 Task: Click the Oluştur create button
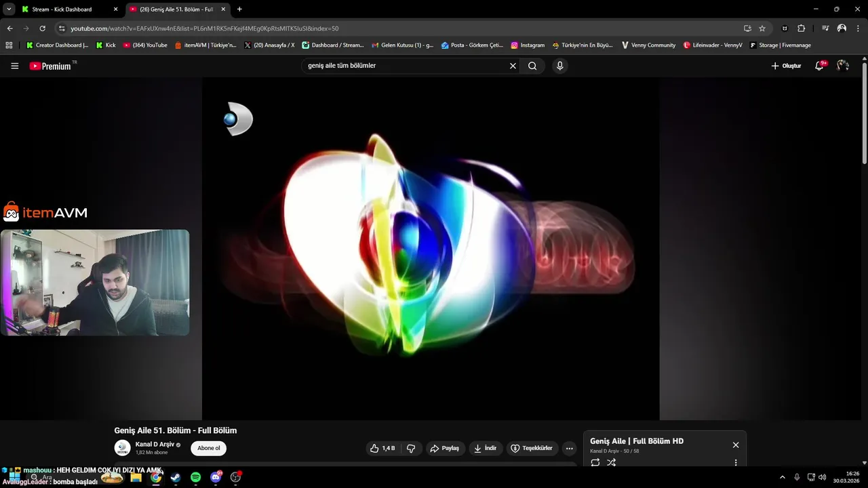point(786,66)
